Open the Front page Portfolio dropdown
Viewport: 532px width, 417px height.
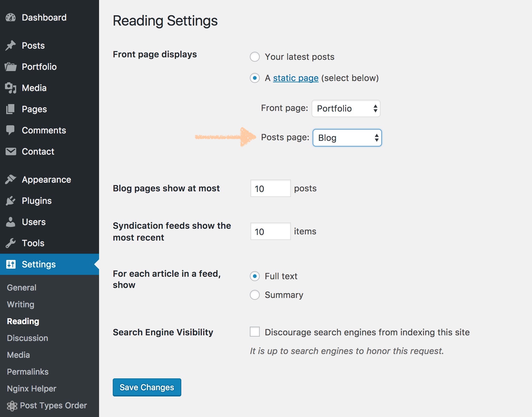346,108
